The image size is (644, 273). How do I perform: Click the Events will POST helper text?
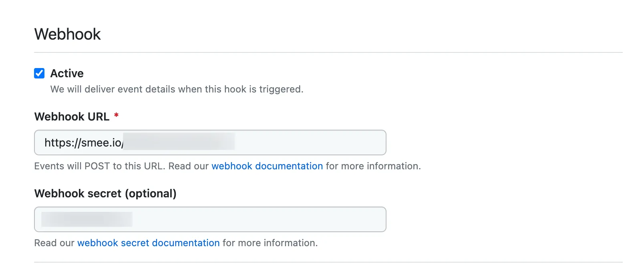tap(120, 166)
